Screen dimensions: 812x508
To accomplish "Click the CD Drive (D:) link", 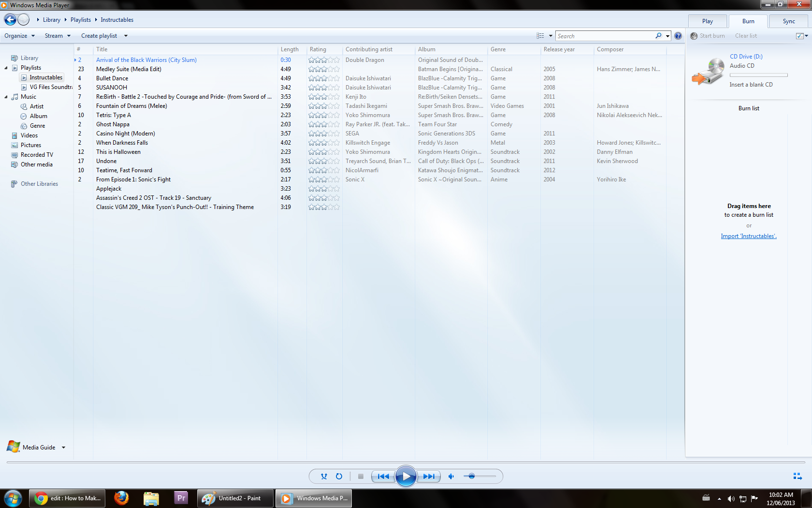I will pyautogui.click(x=746, y=57).
